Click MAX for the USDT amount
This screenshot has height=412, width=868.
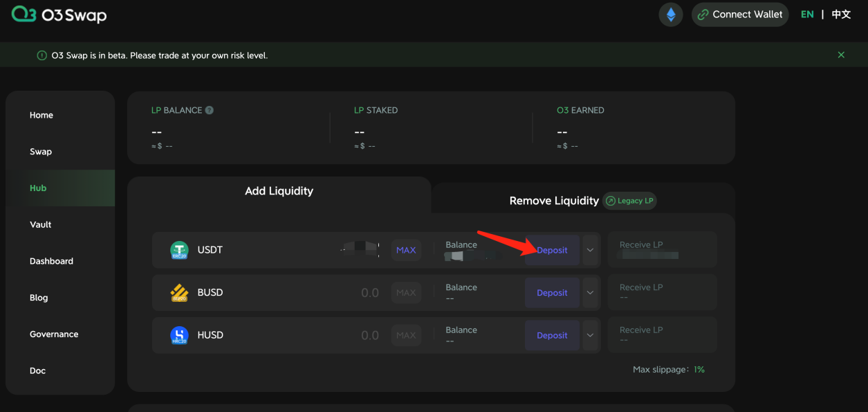click(x=406, y=250)
